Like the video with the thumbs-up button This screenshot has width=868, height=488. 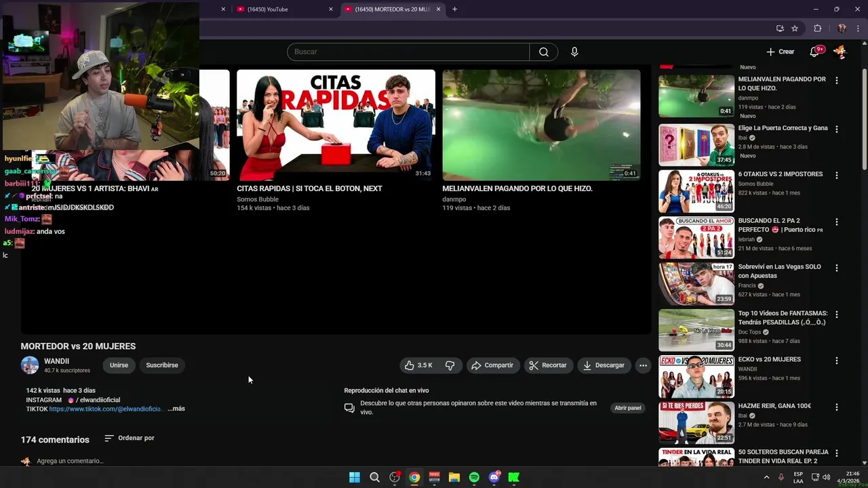click(418, 365)
